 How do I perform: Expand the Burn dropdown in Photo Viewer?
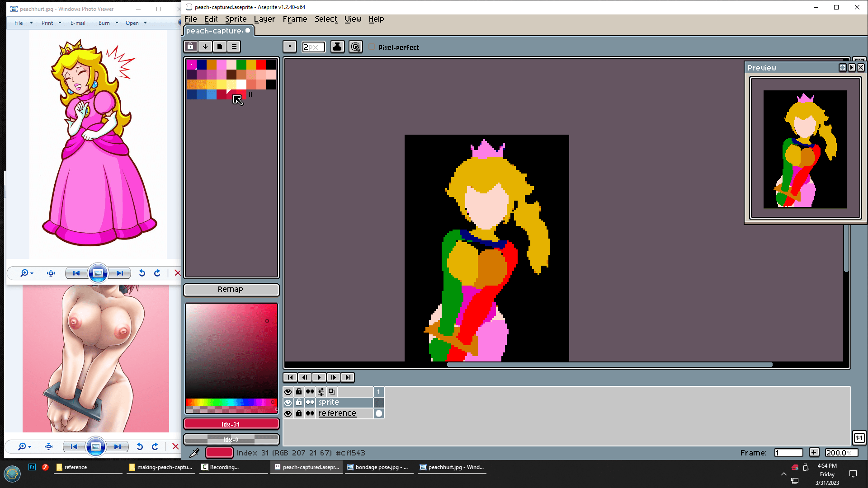117,23
